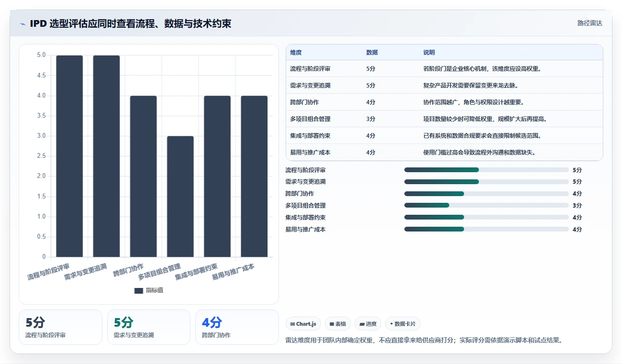Open the 5分 流程与阶段评审 data card
622x364 pixels.
click(x=60, y=327)
